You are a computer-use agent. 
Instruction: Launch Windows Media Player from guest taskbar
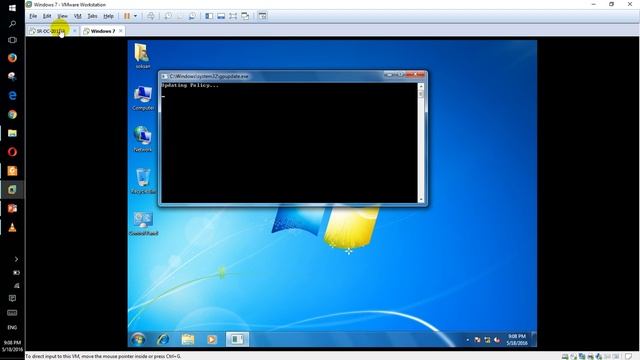212,339
